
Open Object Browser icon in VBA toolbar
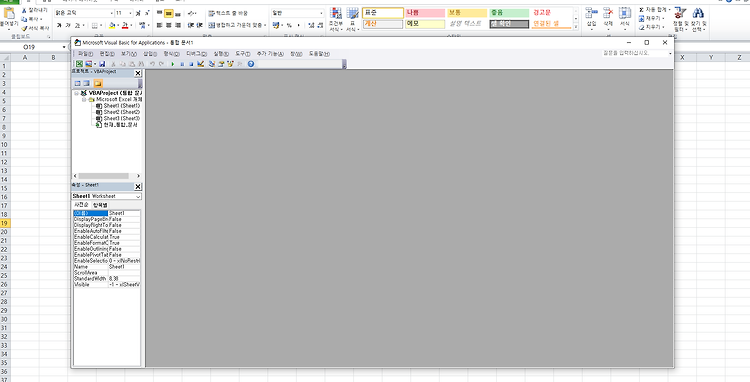231,64
